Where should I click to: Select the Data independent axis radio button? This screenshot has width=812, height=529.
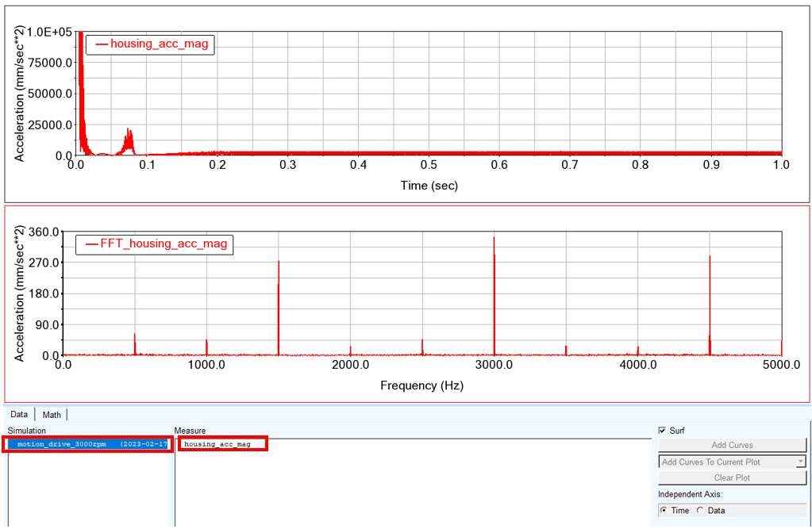click(x=700, y=510)
